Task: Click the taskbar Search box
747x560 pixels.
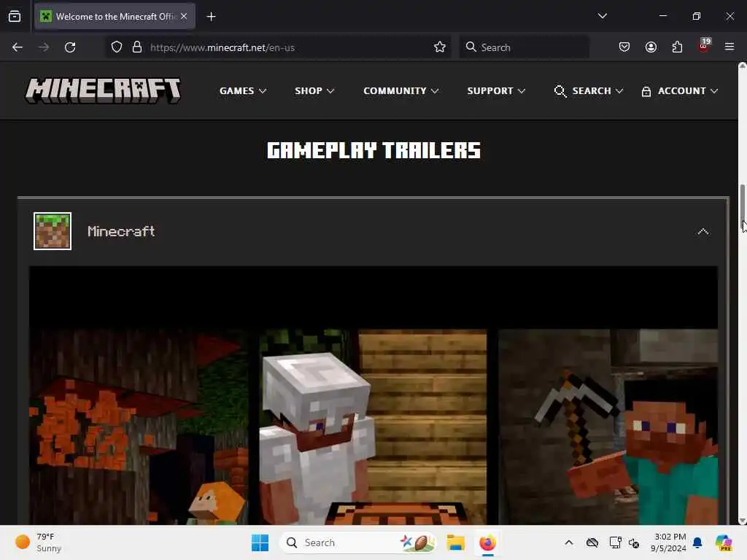Action: [x=357, y=542]
